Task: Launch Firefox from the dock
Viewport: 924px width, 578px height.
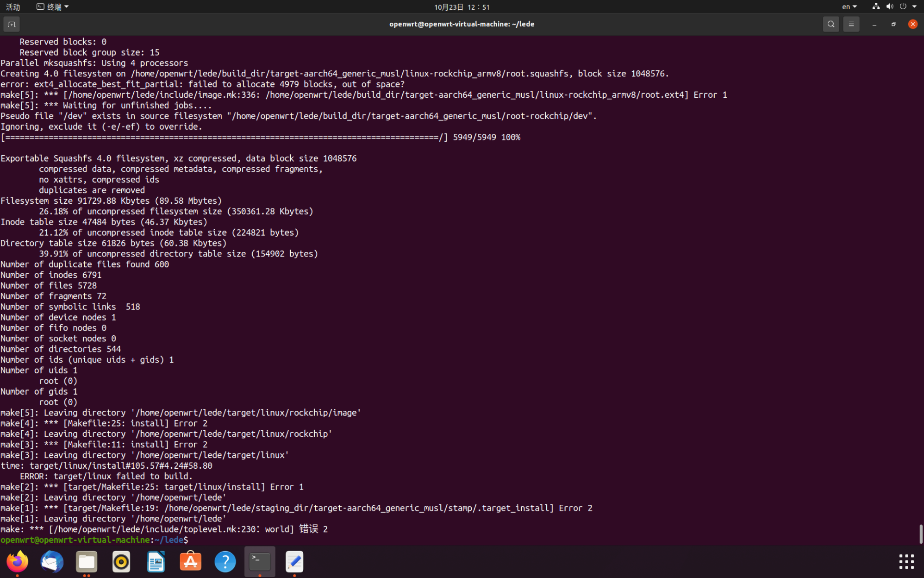Action: click(17, 562)
